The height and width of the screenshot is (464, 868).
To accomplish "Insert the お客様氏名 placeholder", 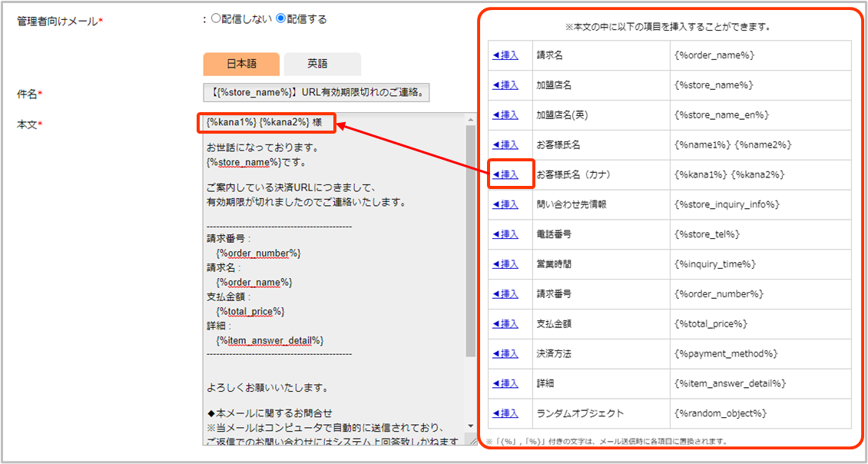I will tap(505, 145).
